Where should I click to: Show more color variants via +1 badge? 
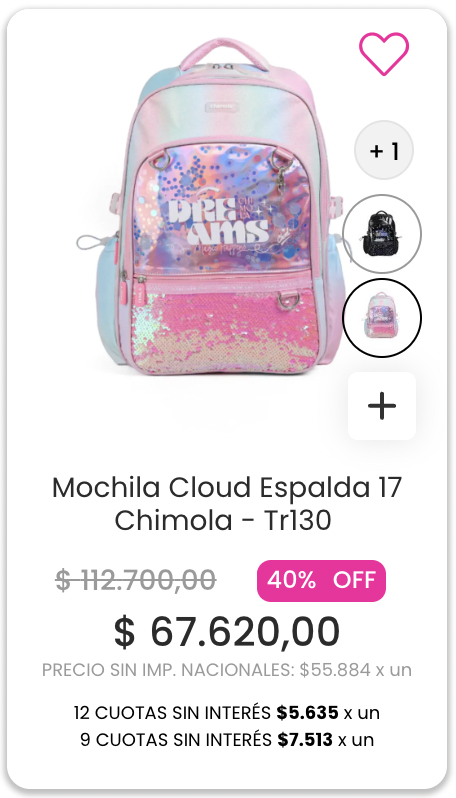pos(384,150)
